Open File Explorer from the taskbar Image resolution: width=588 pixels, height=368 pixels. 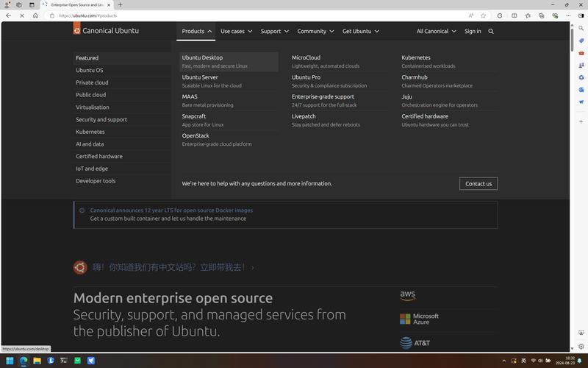tap(37, 361)
